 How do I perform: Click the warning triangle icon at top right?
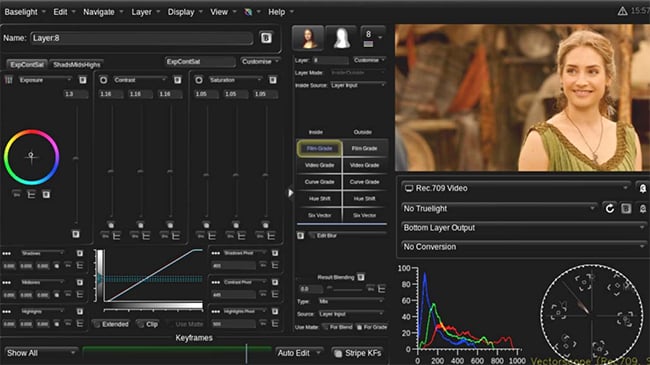622,11
